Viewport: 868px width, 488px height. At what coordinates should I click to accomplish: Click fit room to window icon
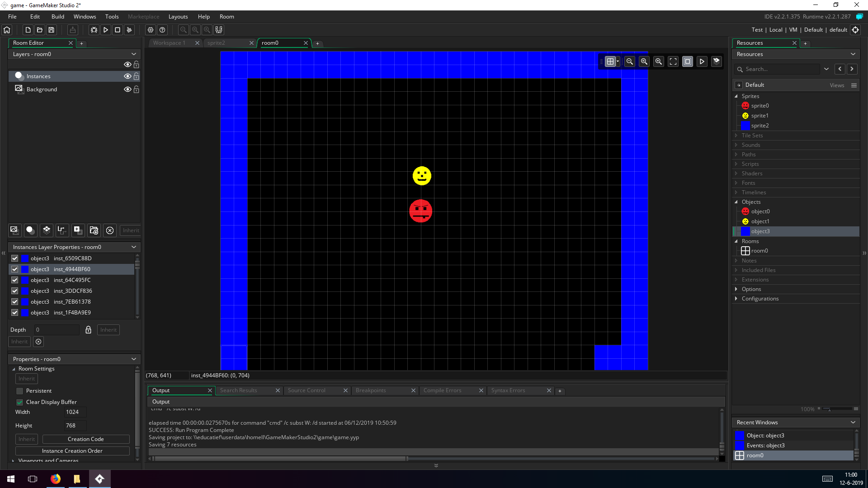(673, 61)
